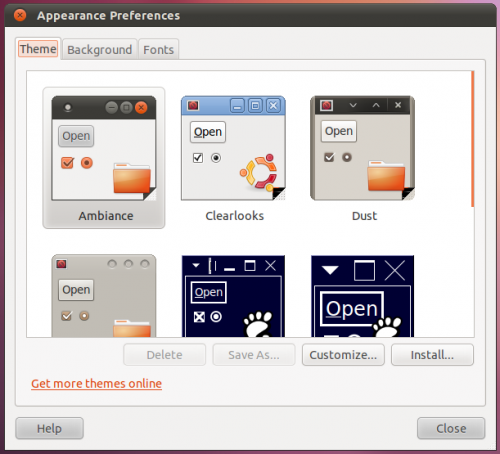Pick the Dust theme preview
500x454 pixels.
(362, 148)
